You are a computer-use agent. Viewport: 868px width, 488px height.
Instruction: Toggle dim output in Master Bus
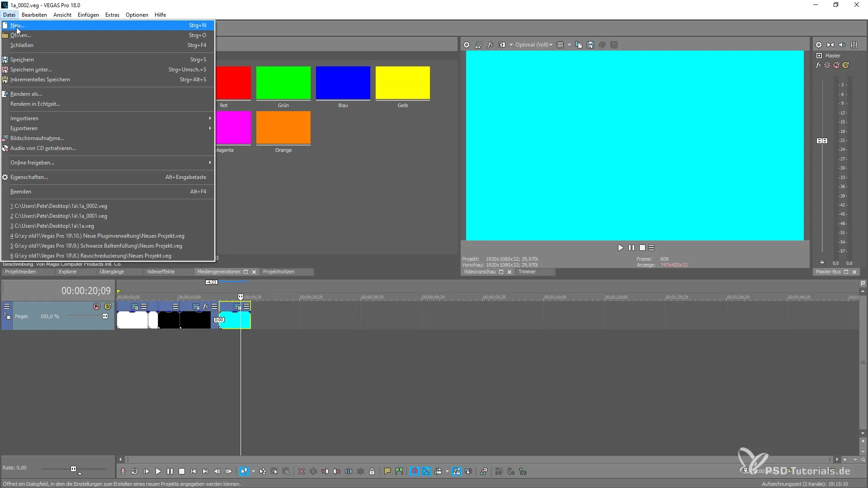coord(842,45)
